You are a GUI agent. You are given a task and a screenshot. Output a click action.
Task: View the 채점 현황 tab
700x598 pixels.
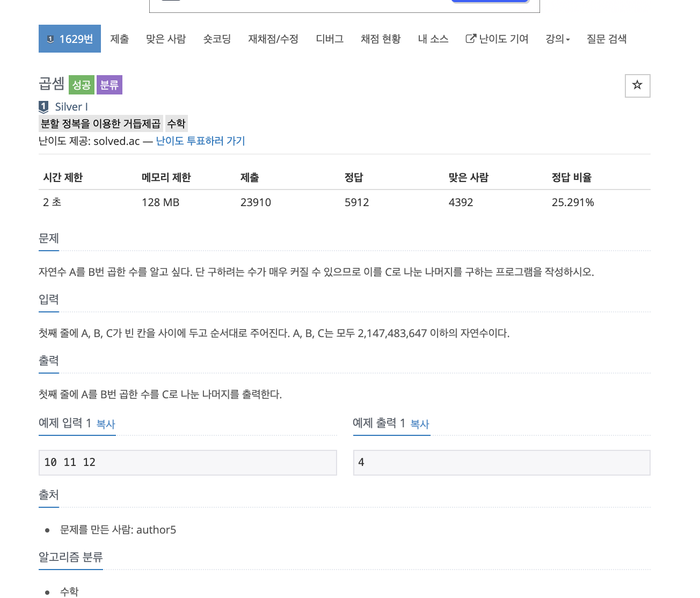click(x=381, y=39)
